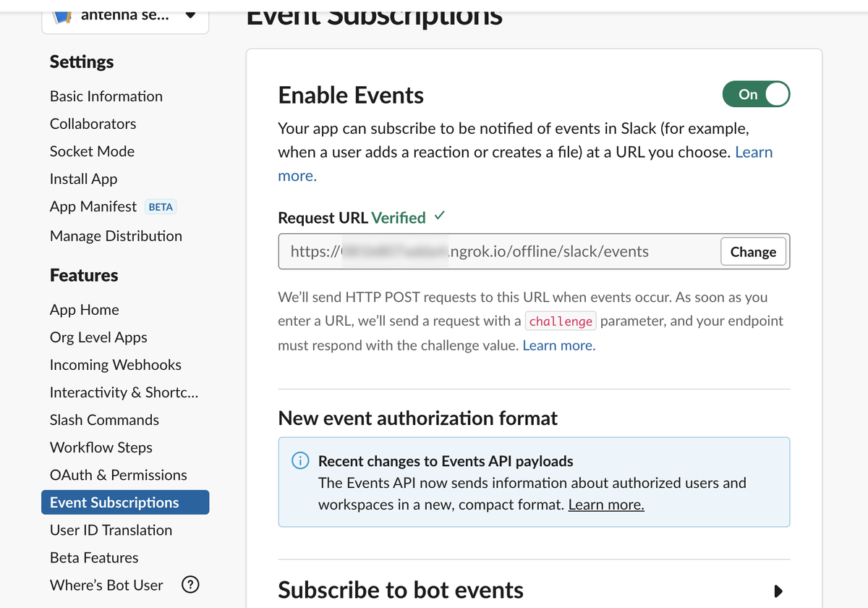Click the app icon beside antenna workspace name

[62, 14]
